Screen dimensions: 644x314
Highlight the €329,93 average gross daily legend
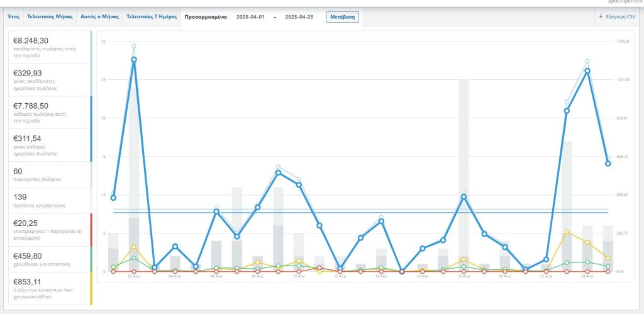pyautogui.click(x=50, y=80)
